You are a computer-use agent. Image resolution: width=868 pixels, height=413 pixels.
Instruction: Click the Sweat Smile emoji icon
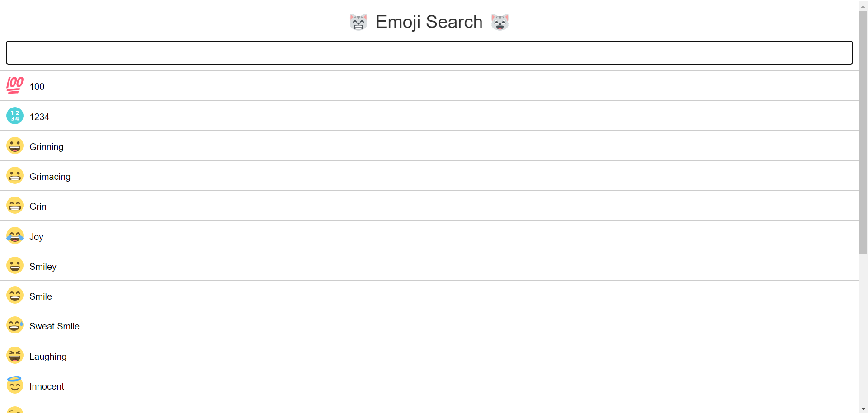click(14, 325)
